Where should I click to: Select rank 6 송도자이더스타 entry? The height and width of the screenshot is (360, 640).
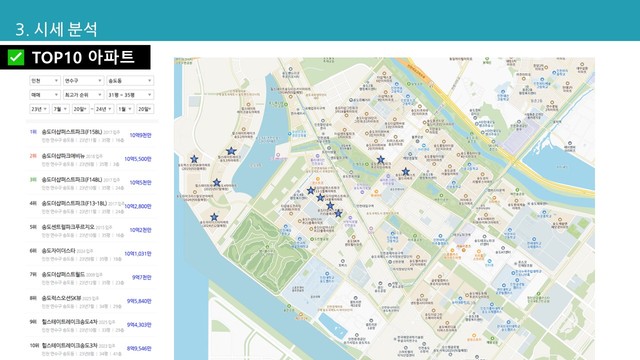tap(92, 254)
